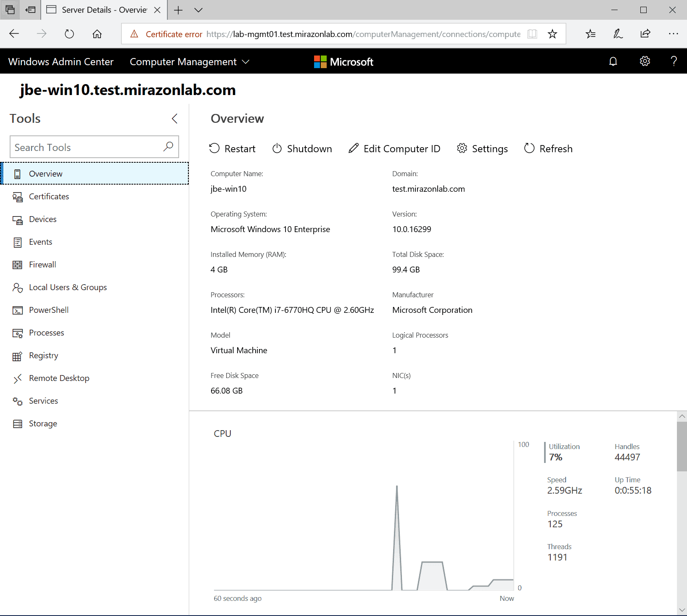Click the Restart button
The height and width of the screenshot is (616, 687).
pos(233,149)
